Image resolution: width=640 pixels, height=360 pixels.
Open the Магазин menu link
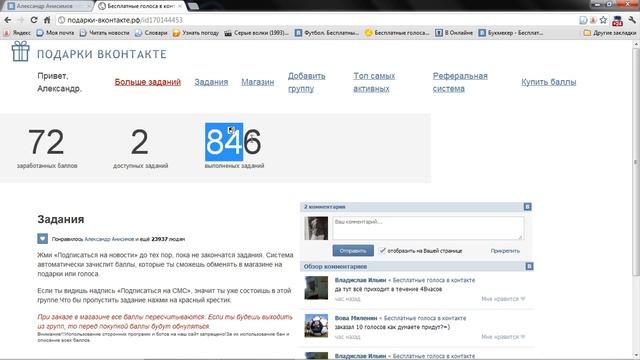pos(258,82)
